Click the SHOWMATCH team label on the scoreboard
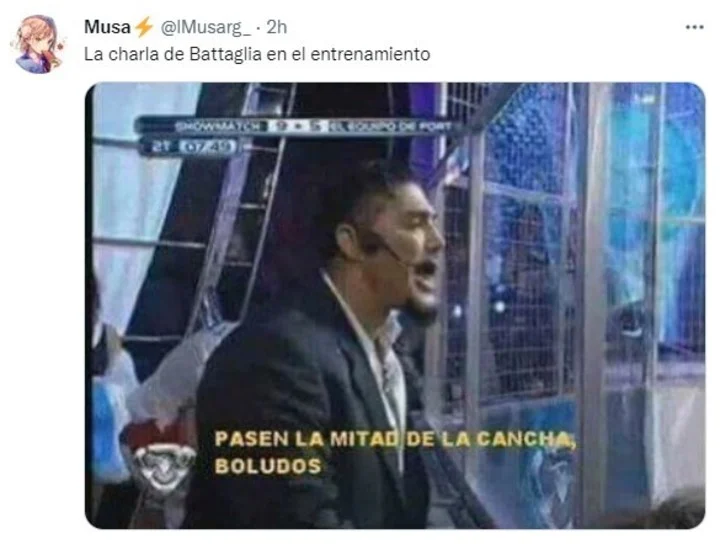Viewport: 720px width, 544px height. [x=220, y=126]
